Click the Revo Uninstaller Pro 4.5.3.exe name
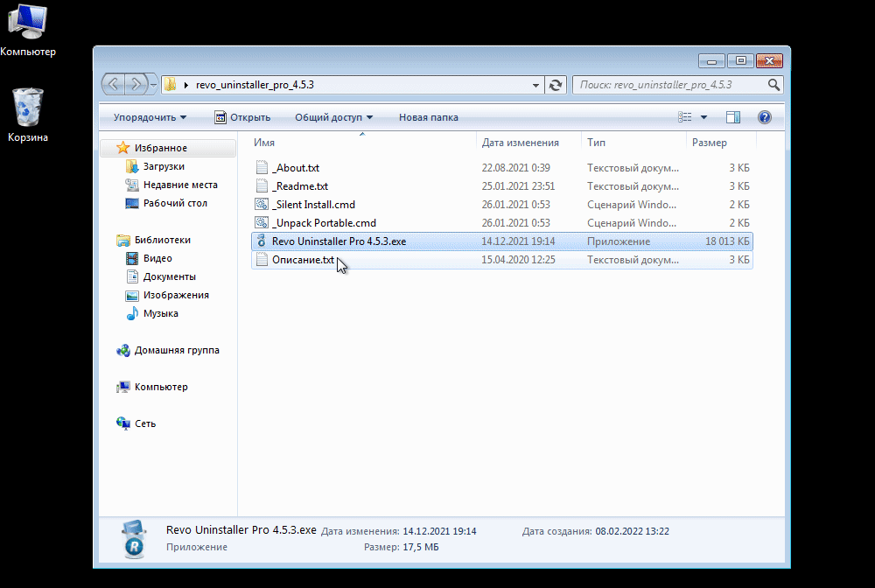The image size is (875, 588). 339,241
